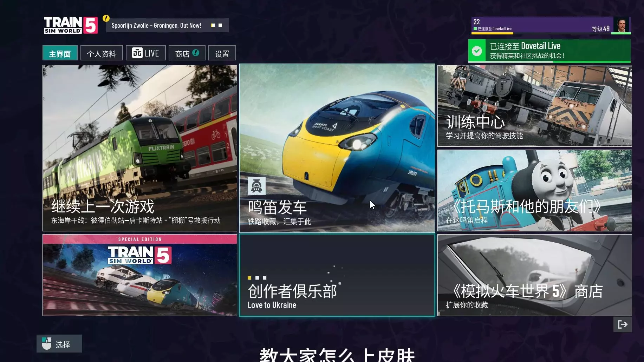Open the 《托马斯和他的朋友们》 tile
This screenshot has width=644, height=362.
535,191
